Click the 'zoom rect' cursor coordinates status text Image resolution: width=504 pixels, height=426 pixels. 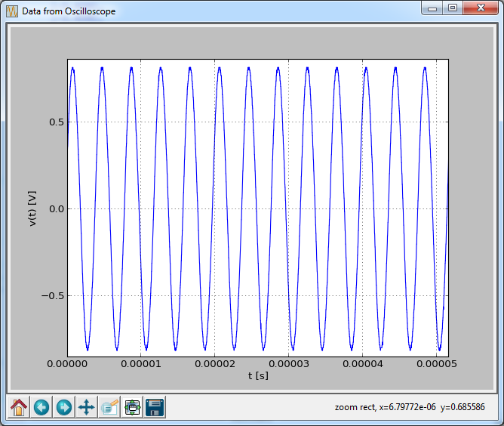point(410,407)
